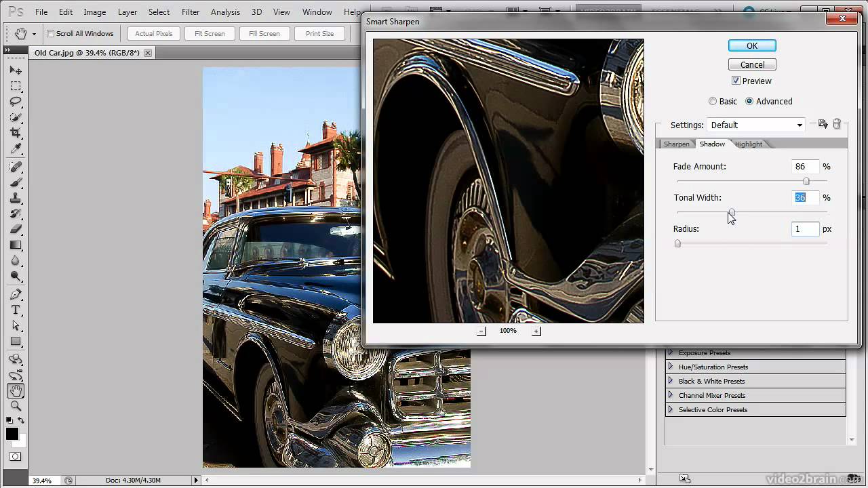Select the Zoom tool
The image size is (868, 488).
coord(16,406)
